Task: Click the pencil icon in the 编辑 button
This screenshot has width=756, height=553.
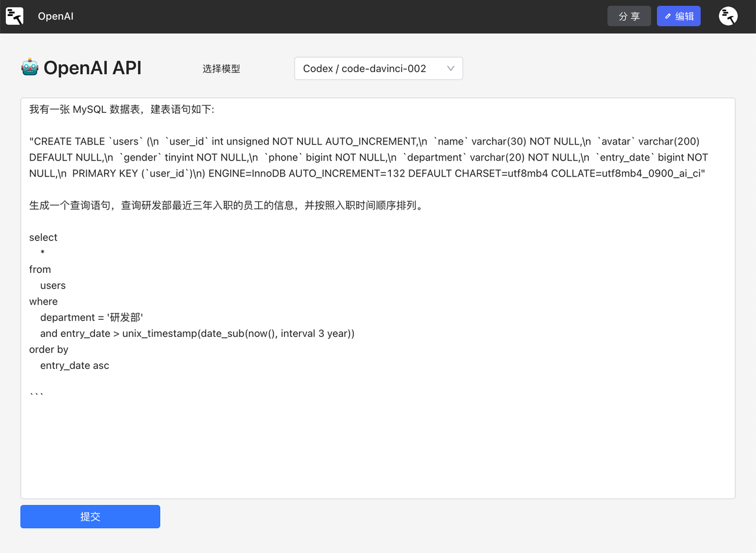Action: (668, 17)
